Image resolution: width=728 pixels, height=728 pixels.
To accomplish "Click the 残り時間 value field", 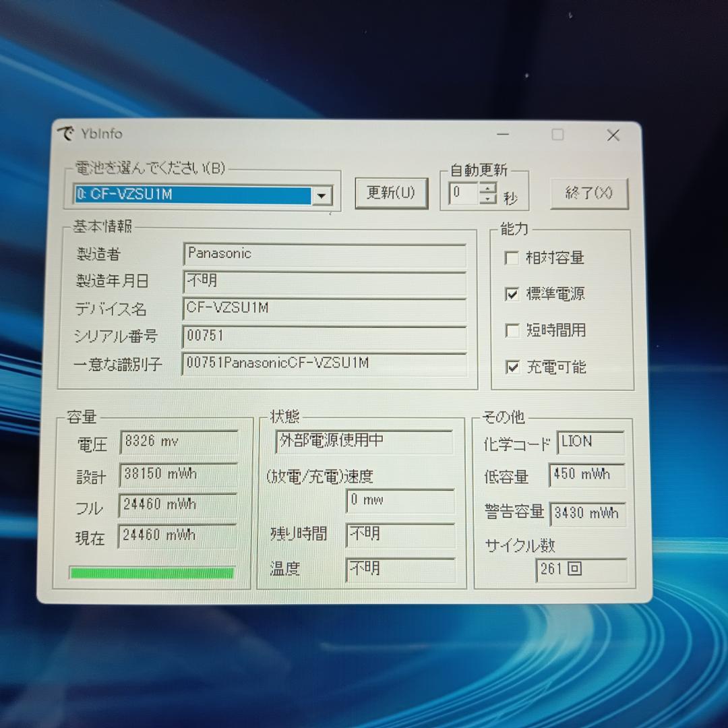I will 400,535.
